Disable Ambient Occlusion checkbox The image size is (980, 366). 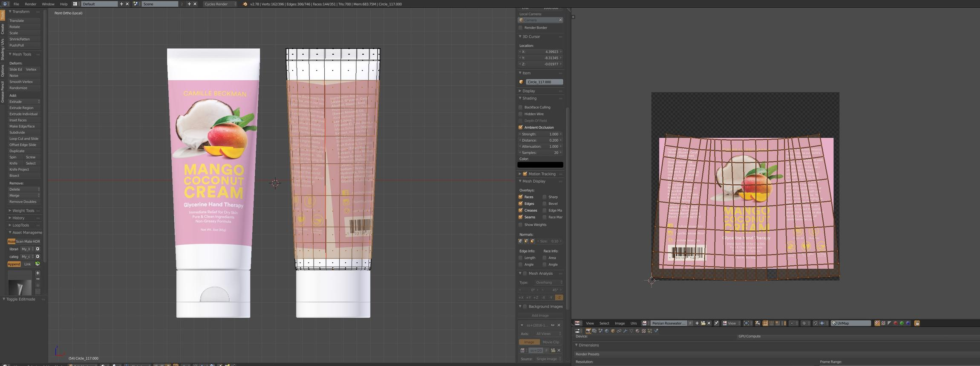(520, 128)
